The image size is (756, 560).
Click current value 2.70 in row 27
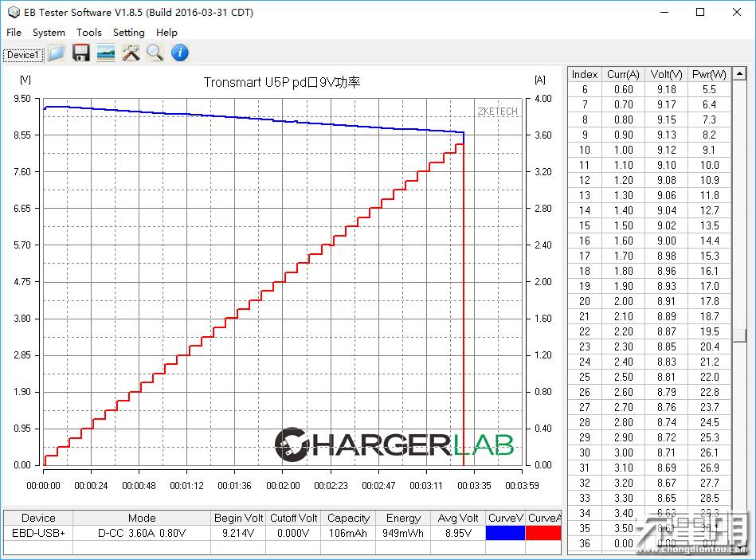click(624, 407)
